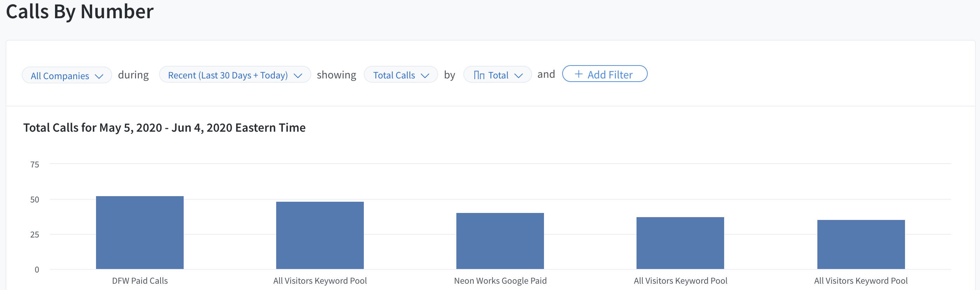Screen dimensions: 980x290
Task: Click the DFW Paid Calls bar
Action: click(139, 233)
